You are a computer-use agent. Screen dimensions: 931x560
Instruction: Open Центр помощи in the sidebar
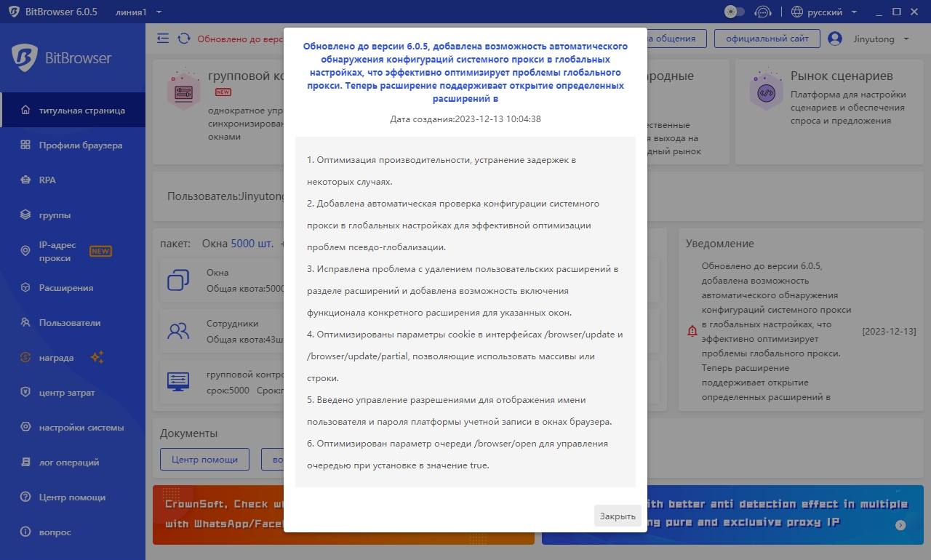point(73,497)
